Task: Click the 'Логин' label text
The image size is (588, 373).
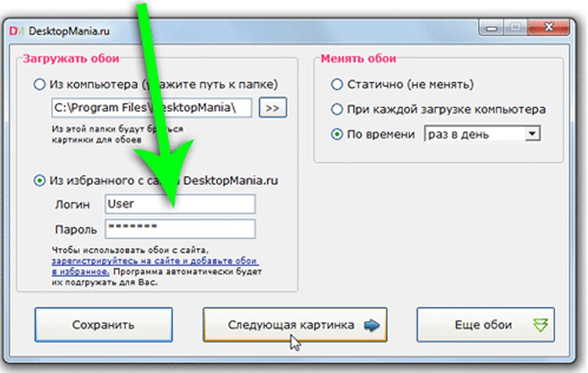Action: click(72, 205)
